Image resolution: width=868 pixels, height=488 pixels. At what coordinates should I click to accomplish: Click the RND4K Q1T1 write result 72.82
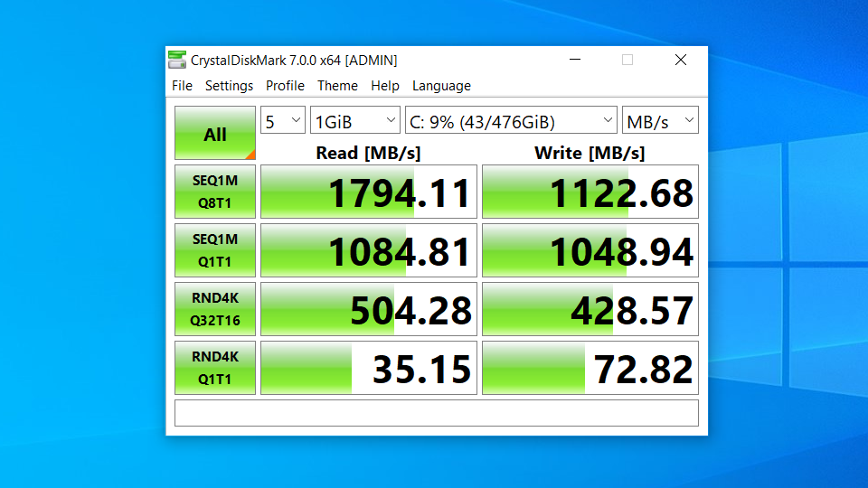(x=590, y=368)
